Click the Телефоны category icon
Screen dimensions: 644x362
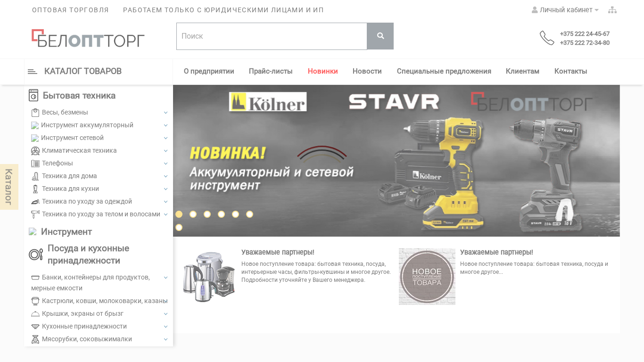pyautogui.click(x=35, y=164)
